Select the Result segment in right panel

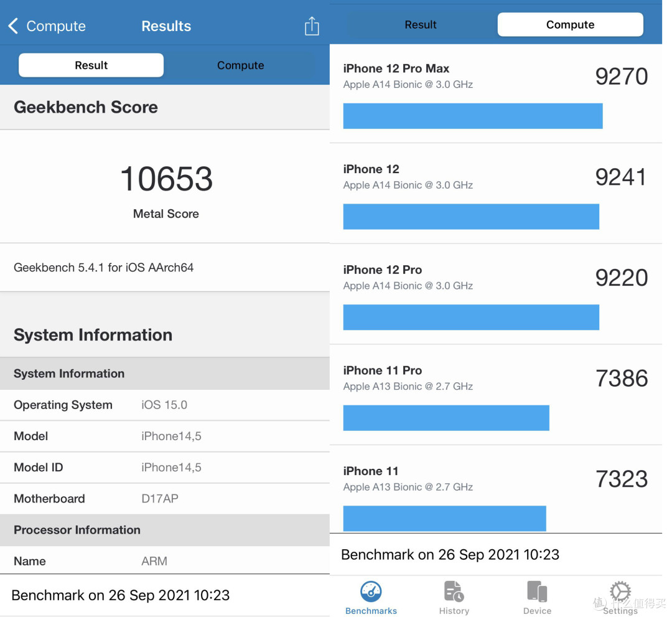(x=421, y=24)
